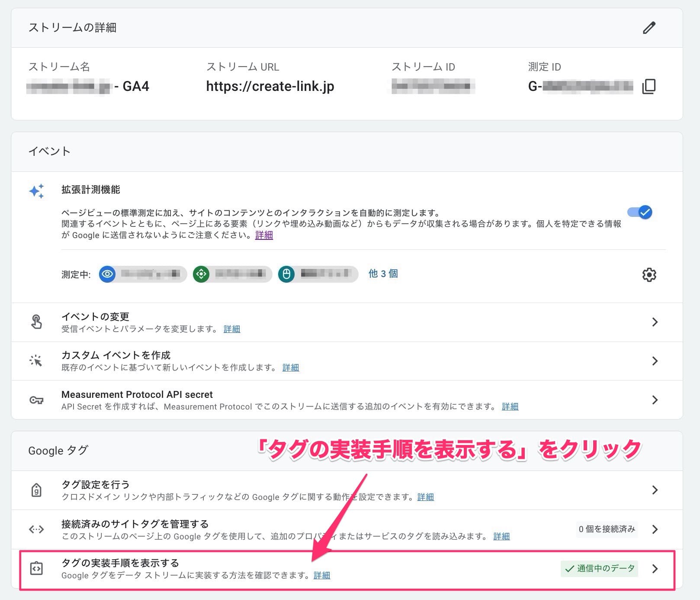Open the 他 3 個 link under 測定中
700x600 pixels.
coord(382,274)
